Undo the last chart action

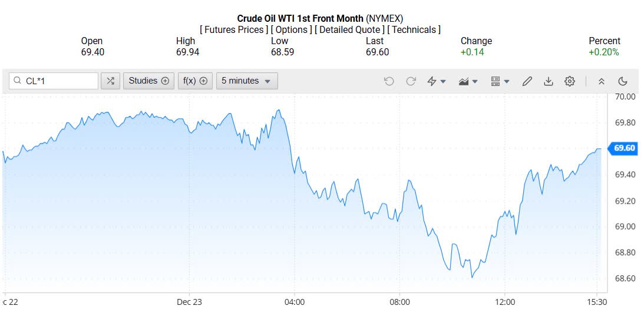[x=389, y=81]
